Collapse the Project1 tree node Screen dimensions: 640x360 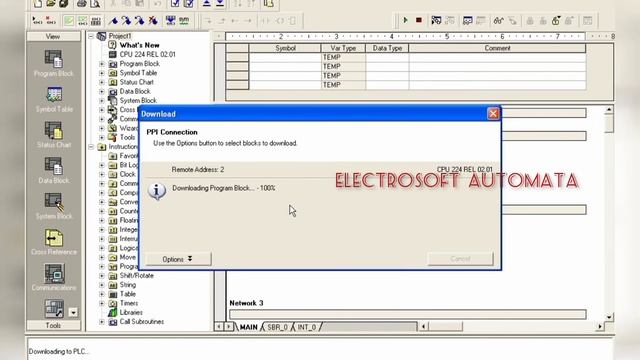coord(91,36)
